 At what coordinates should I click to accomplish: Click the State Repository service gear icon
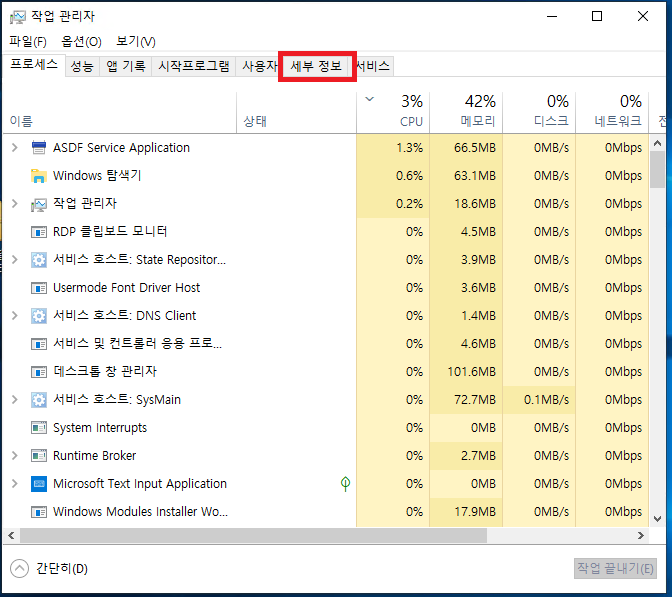click(39, 260)
